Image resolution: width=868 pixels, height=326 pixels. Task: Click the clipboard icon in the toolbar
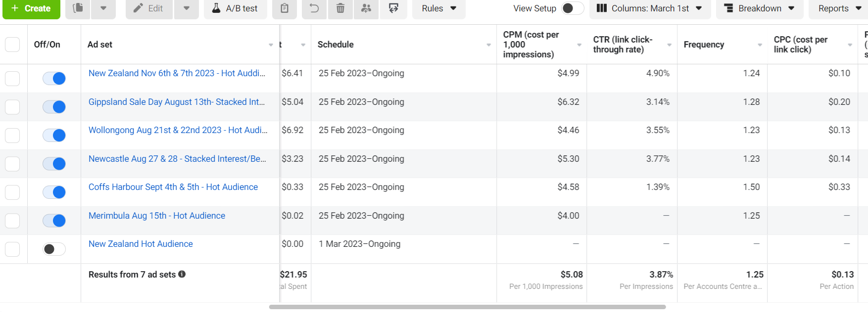click(x=285, y=8)
